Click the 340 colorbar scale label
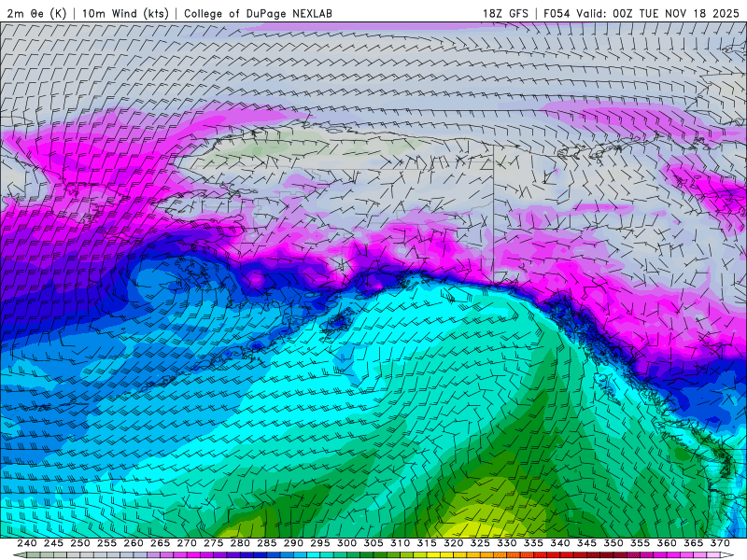Image resolution: width=747 pixels, height=560 pixels. pyautogui.click(x=560, y=543)
